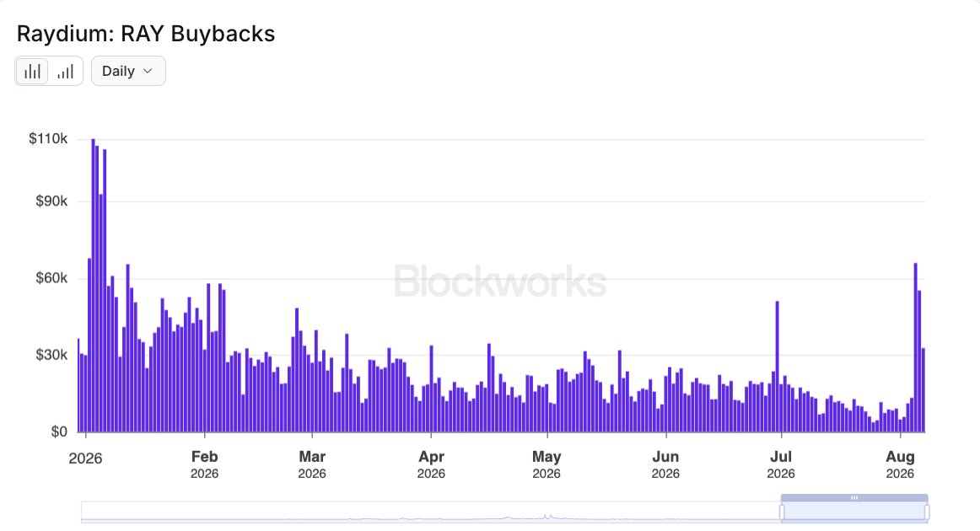Image resolution: width=980 pixels, height=531 pixels.
Task: Select the grouped bar chart view icon
Action: pos(32,71)
